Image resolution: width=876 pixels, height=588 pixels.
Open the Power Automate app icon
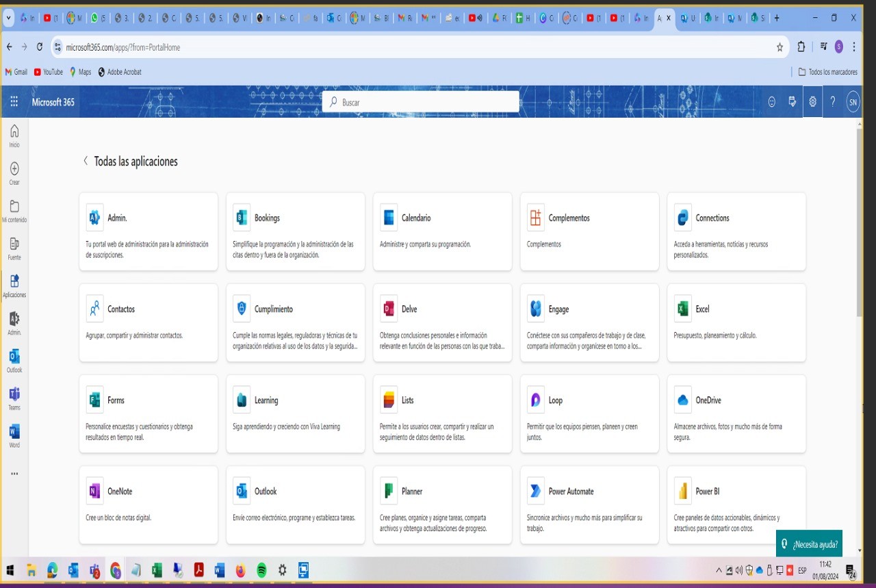535,491
